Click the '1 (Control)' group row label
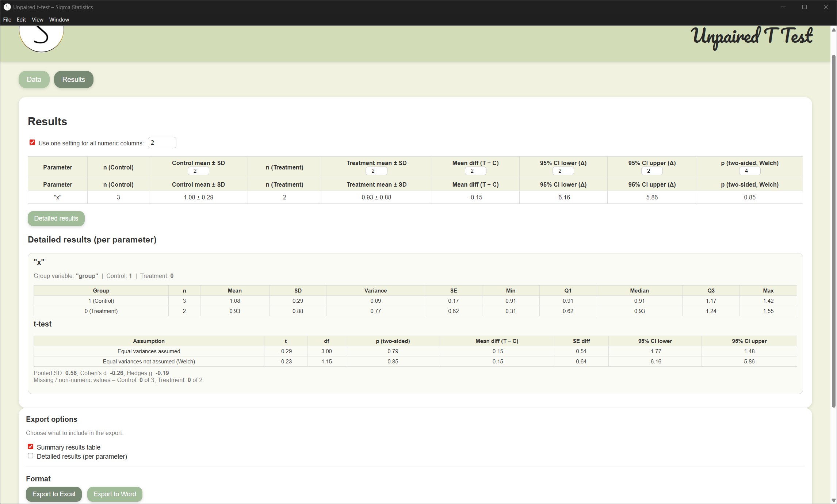The width and height of the screenshot is (837, 504). (x=101, y=301)
